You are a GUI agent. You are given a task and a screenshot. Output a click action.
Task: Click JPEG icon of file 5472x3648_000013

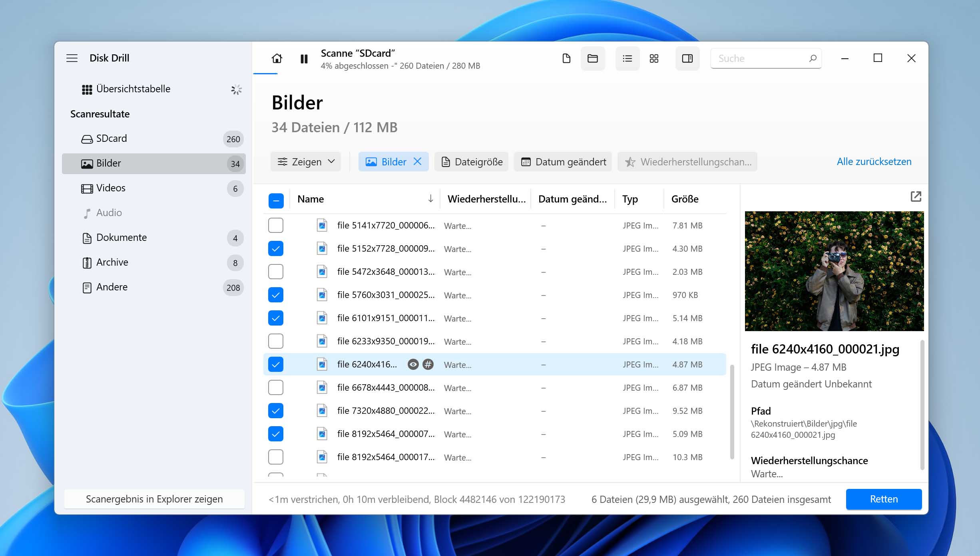322,272
